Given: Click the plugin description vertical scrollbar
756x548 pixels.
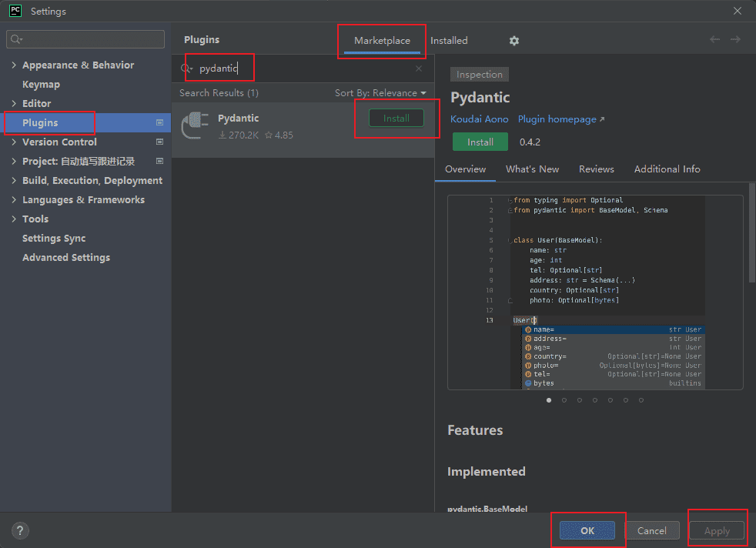Looking at the screenshot, I should coord(752,232).
